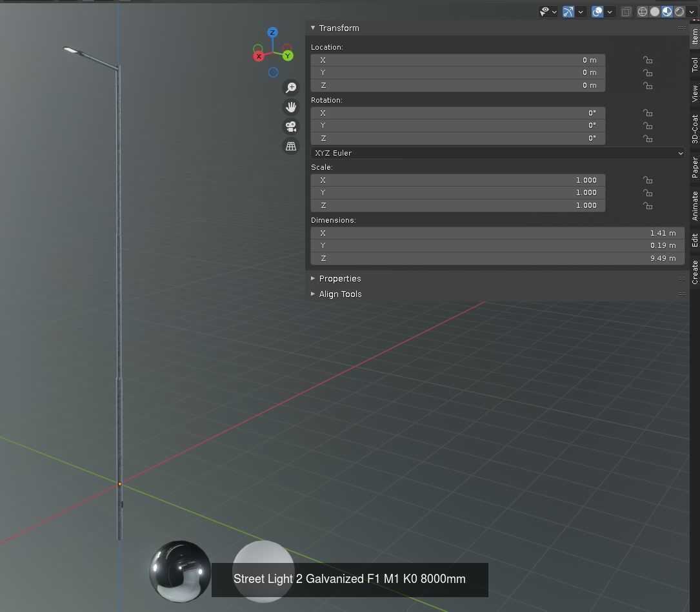Lock the Rotation X value
This screenshot has width=700, height=612.
(647, 113)
